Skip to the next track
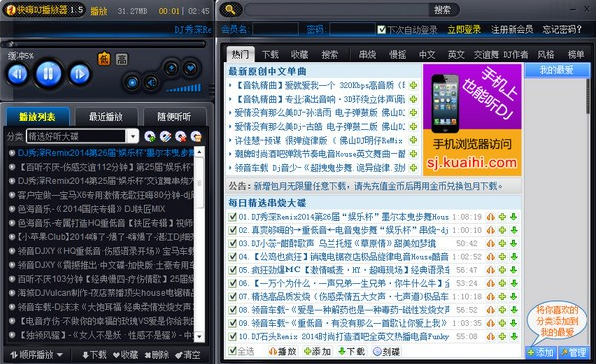The image size is (596, 364). 79,74
